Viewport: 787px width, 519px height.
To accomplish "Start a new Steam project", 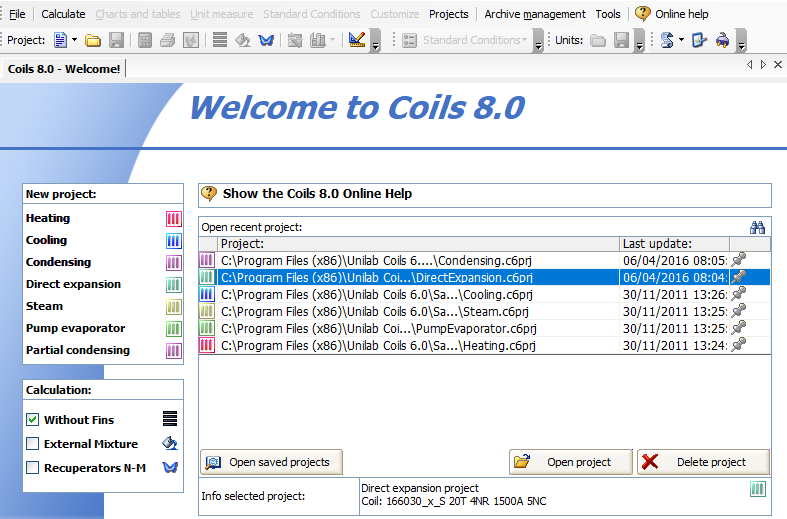I will pos(44,306).
